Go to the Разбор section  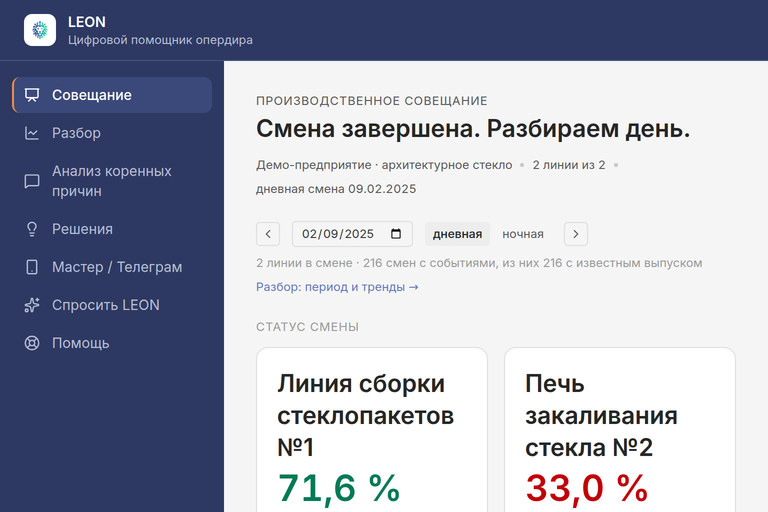point(112,133)
